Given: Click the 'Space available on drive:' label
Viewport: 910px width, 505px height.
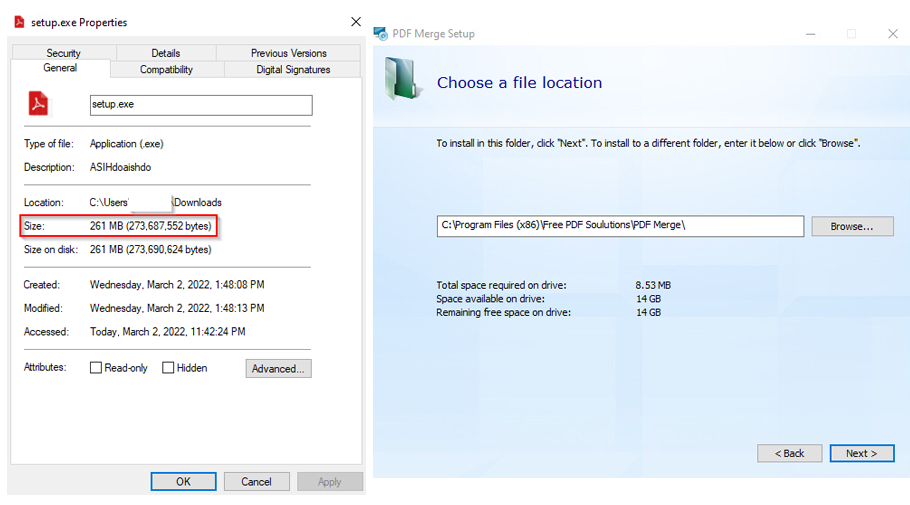Looking at the screenshot, I should tap(490, 299).
